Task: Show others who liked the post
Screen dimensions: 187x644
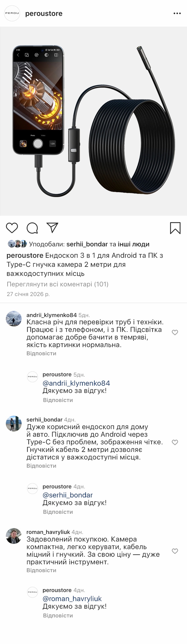Action: coord(133,244)
